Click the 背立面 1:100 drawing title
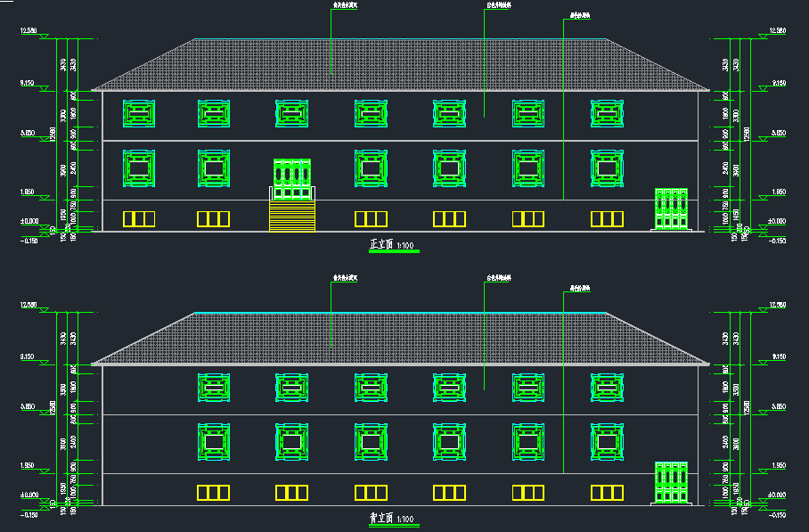This screenshot has width=809, height=532. (x=393, y=519)
